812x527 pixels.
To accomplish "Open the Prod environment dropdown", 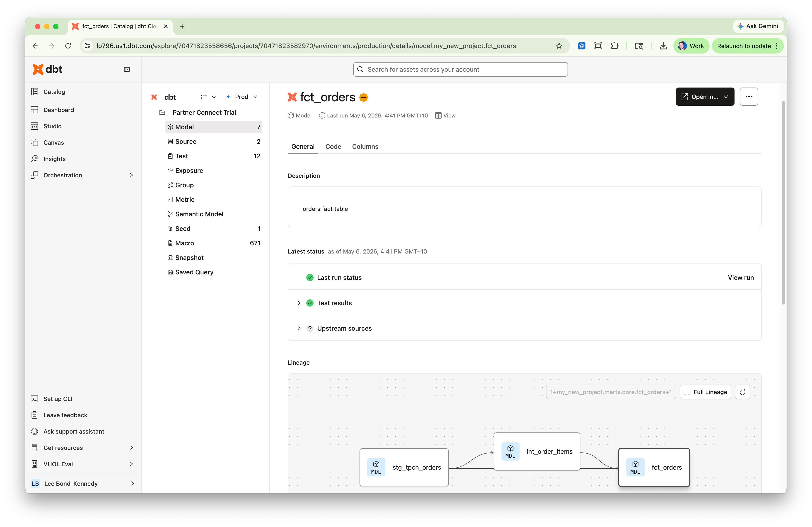I will tap(242, 97).
